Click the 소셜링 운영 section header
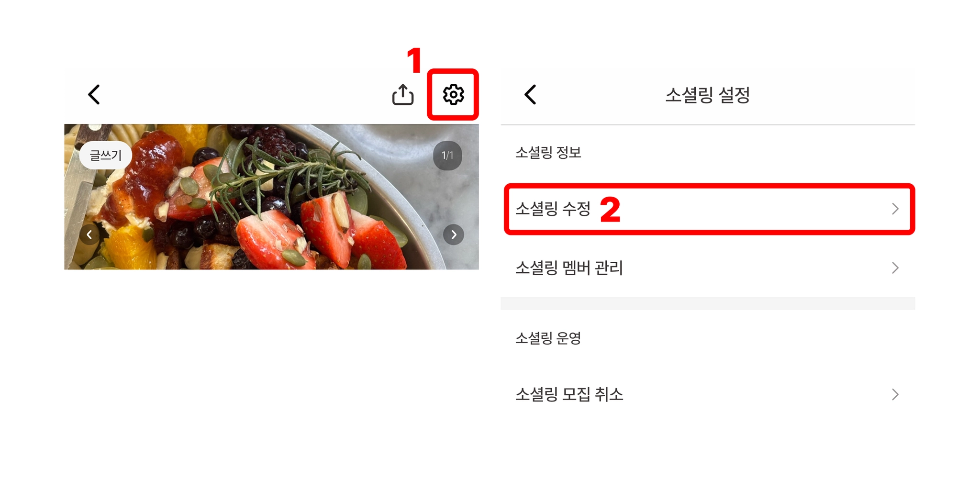Image resolution: width=980 pixels, height=502 pixels. pos(548,338)
